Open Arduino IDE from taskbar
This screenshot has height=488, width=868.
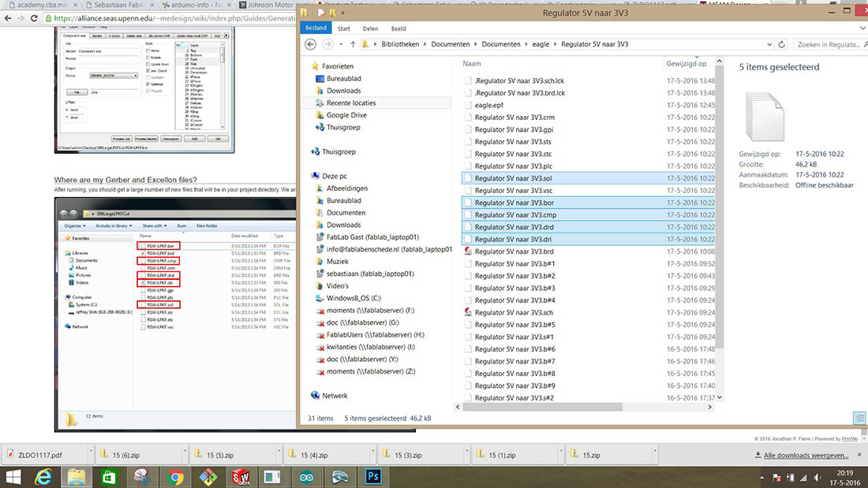307,477
